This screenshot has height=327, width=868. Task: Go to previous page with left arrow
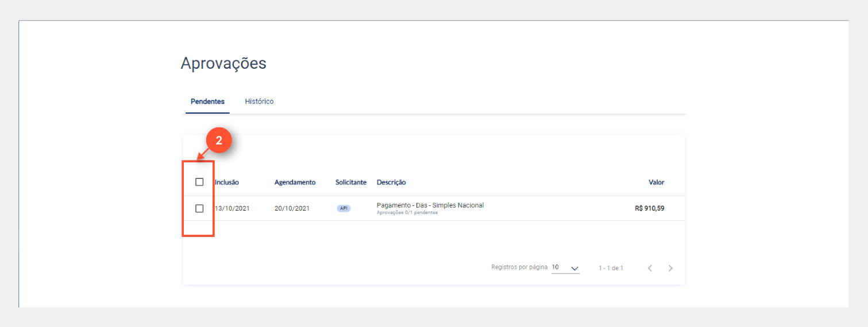coord(650,268)
